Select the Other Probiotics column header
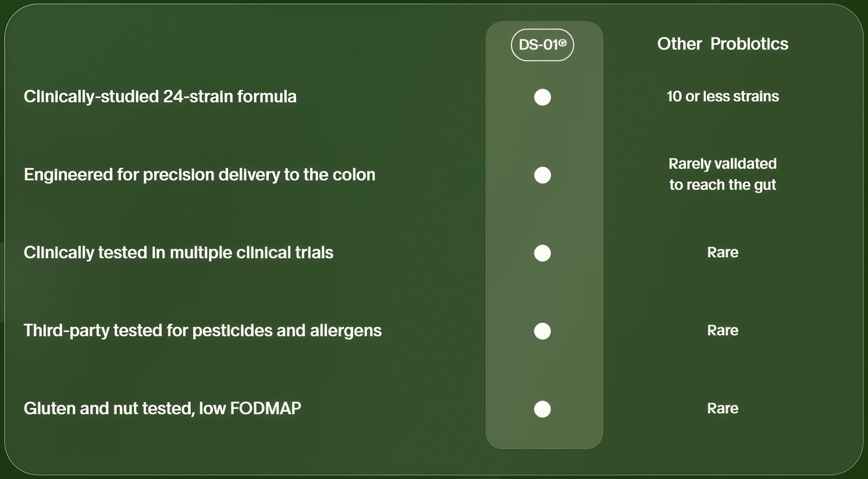 (723, 44)
